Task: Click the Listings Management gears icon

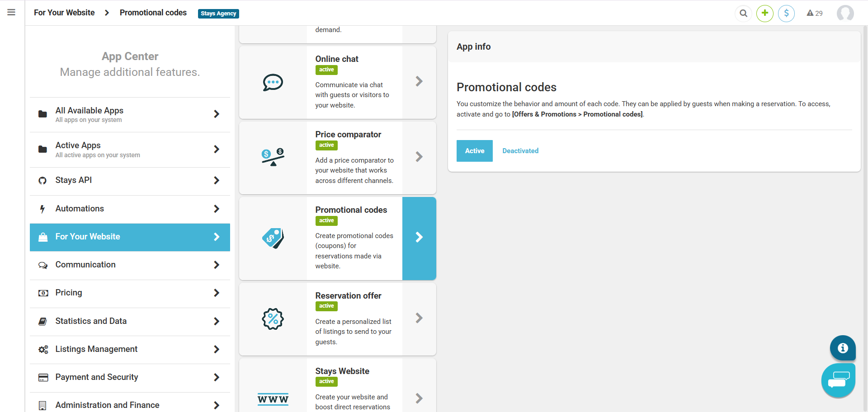Action: pyautogui.click(x=43, y=350)
